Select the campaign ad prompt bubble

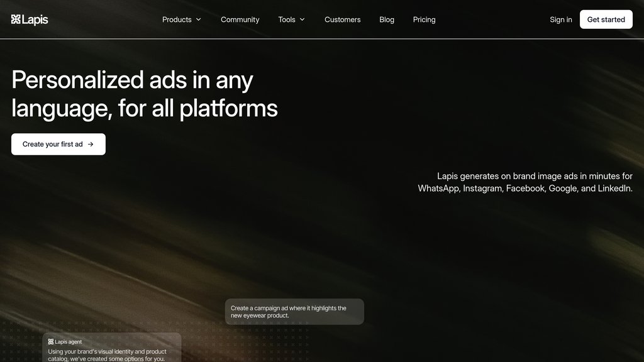[294, 312]
